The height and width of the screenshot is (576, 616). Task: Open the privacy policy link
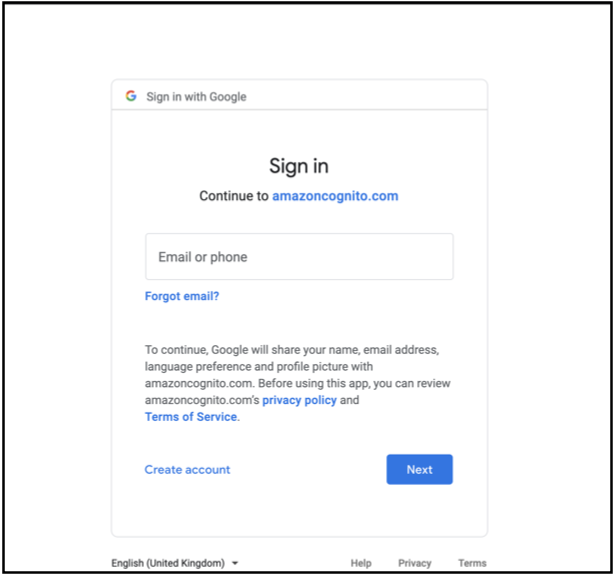coord(299,400)
